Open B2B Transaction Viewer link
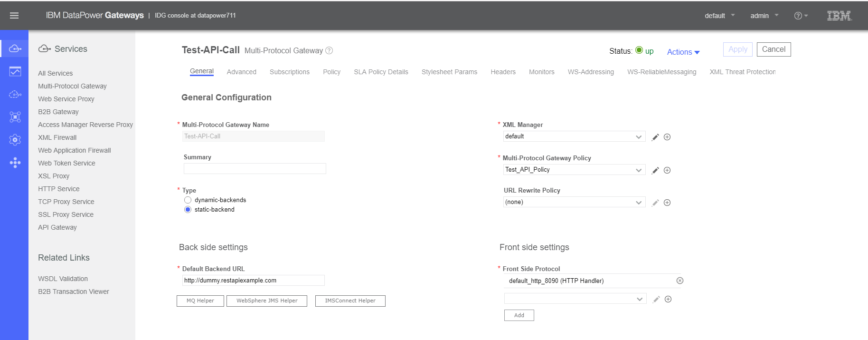 click(x=74, y=291)
